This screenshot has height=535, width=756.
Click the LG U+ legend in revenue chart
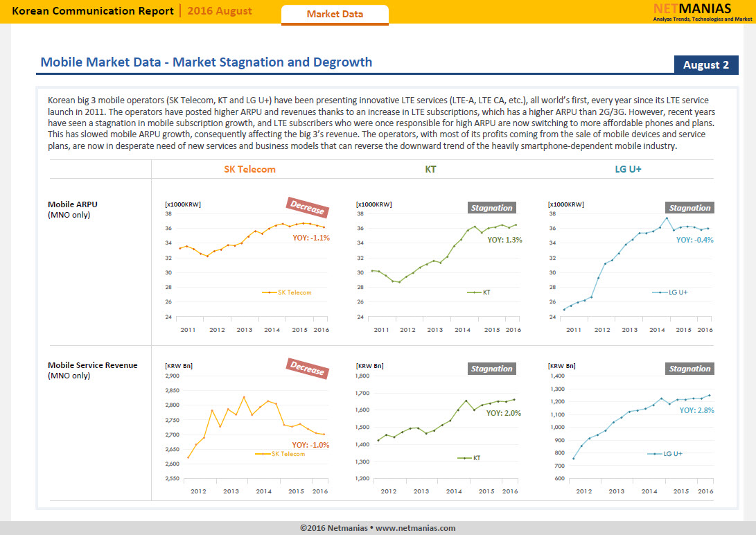pos(665,454)
